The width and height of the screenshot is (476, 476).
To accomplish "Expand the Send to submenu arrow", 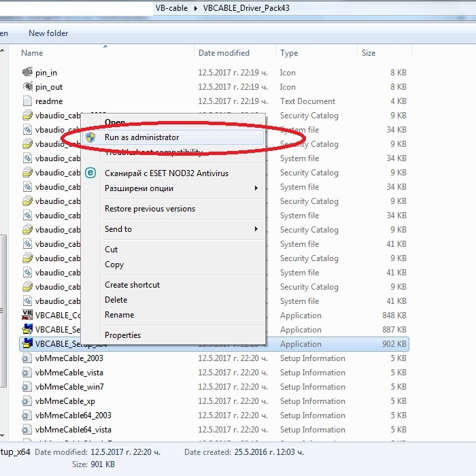I will [256, 229].
